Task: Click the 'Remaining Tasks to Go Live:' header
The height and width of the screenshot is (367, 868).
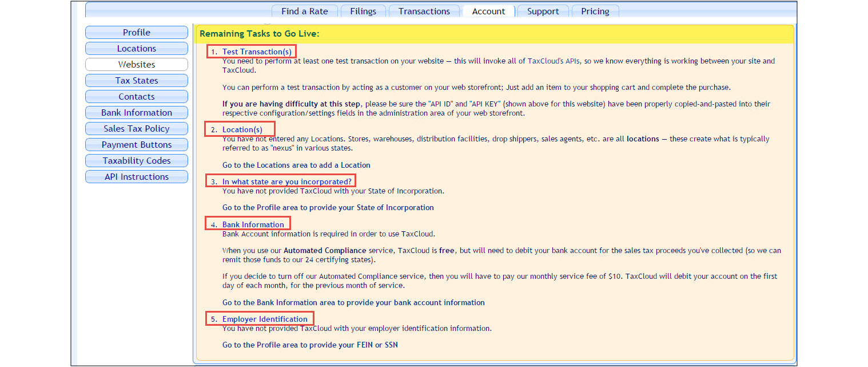Action: [x=260, y=34]
